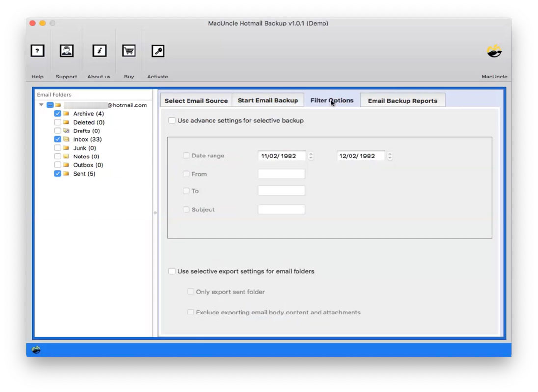Click the Activate key icon
The height and width of the screenshot is (392, 538).
158,51
